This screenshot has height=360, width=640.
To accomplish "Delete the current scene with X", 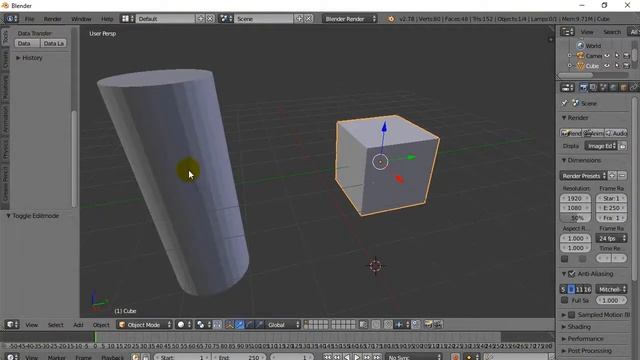I will tap(309, 19).
